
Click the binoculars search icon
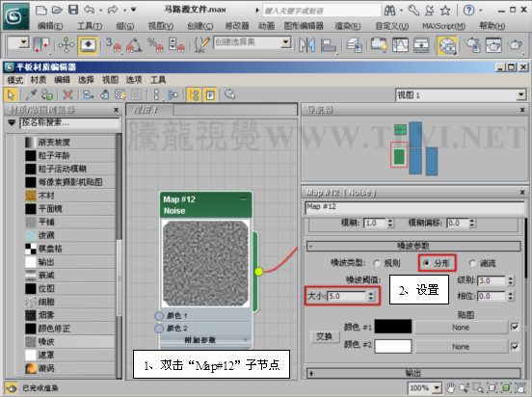(389, 11)
